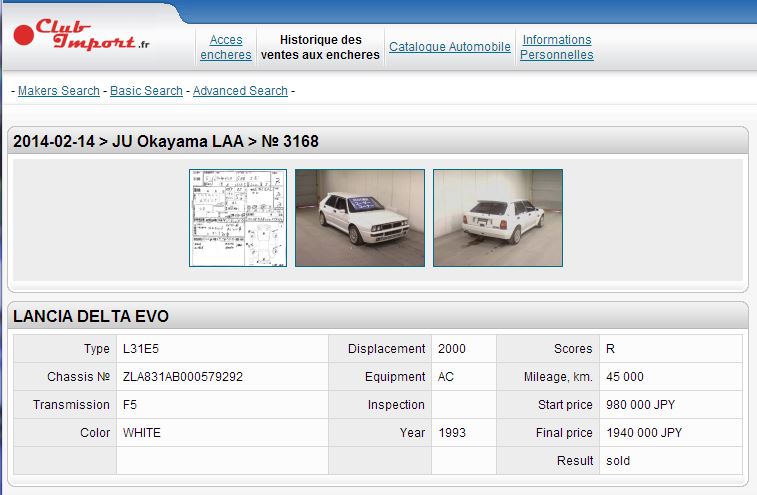Click the year value 1993
This screenshot has height=495, width=757.
pos(452,433)
